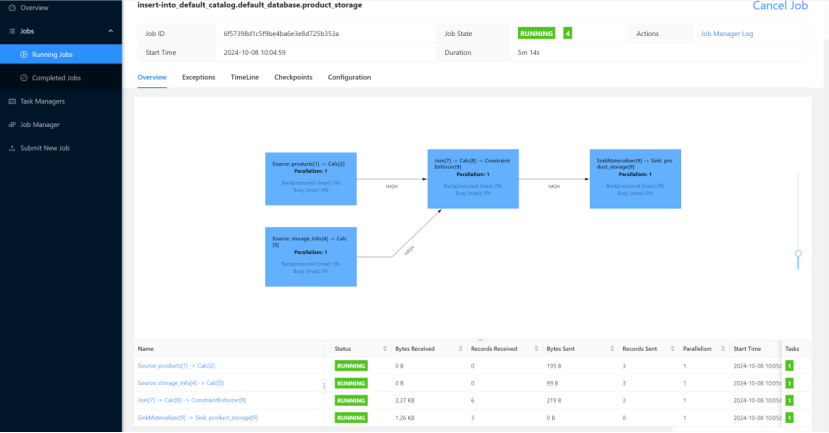Sort the table by Status column
Viewport: 829px width, 433px height.
343,349
